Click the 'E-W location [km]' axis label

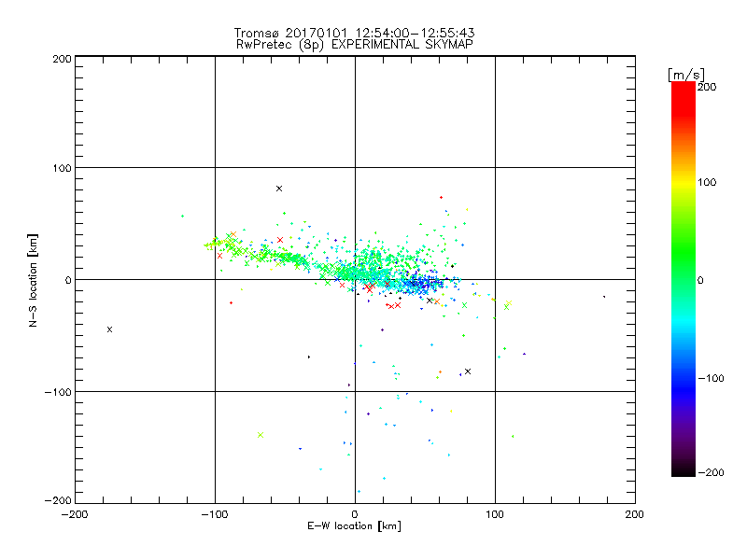click(x=354, y=526)
